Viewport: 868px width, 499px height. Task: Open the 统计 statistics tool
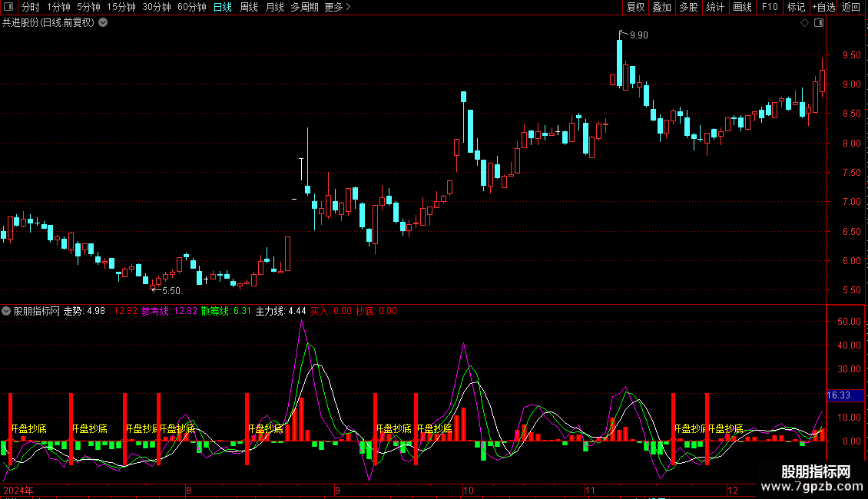[x=715, y=7]
